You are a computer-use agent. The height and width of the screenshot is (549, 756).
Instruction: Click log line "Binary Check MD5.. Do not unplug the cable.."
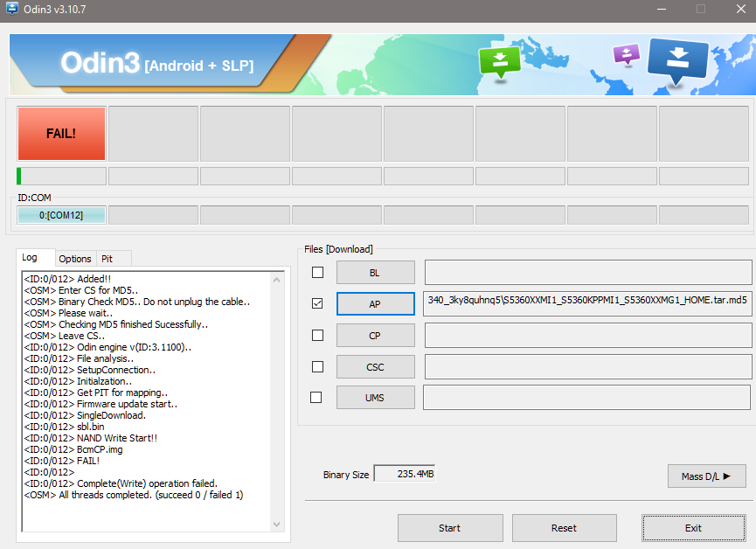coord(155,302)
